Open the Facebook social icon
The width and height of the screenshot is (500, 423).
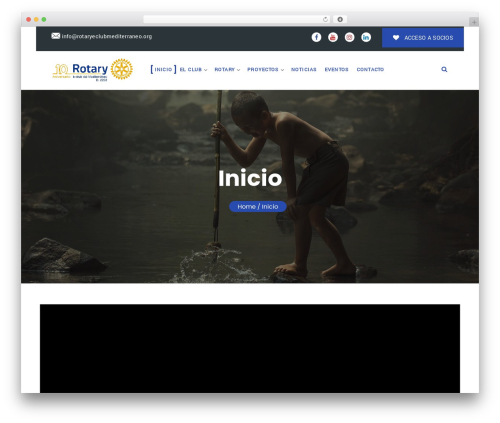tap(316, 37)
